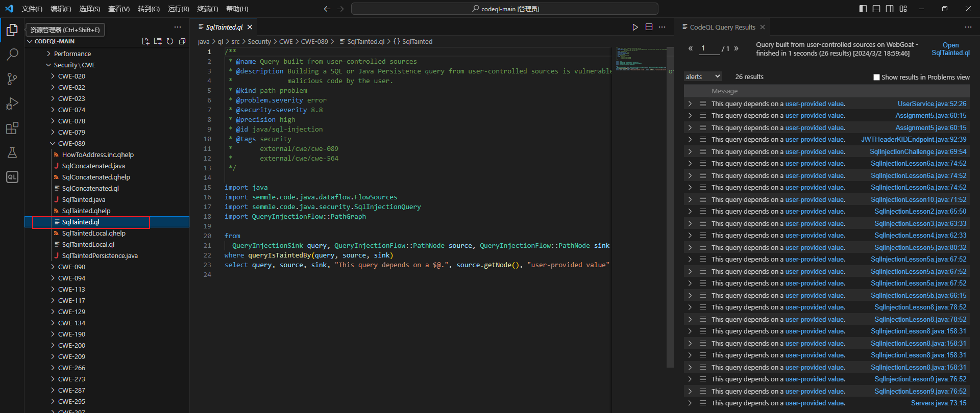
Task: Open SqlTainted.ql link in results header
Action: click(950, 49)
